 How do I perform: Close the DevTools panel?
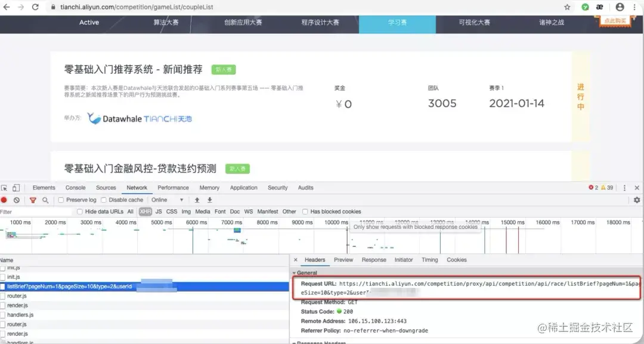[637, 188]
